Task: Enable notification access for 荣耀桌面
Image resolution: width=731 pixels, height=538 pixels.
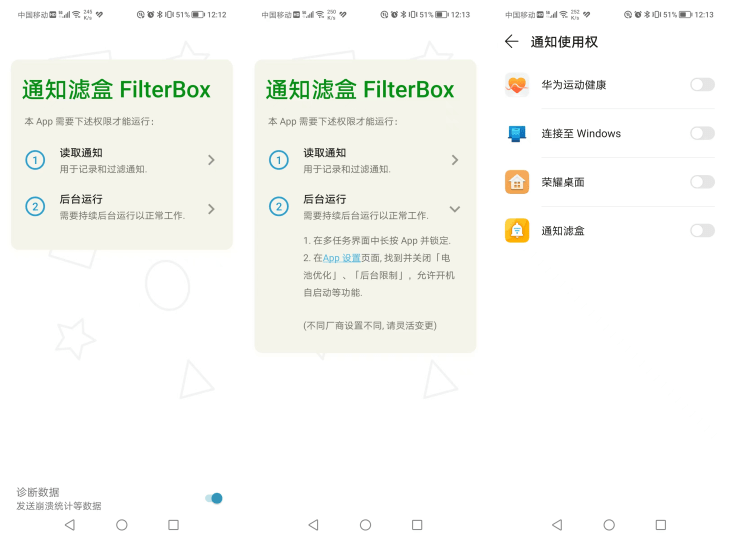Action: 702,182
